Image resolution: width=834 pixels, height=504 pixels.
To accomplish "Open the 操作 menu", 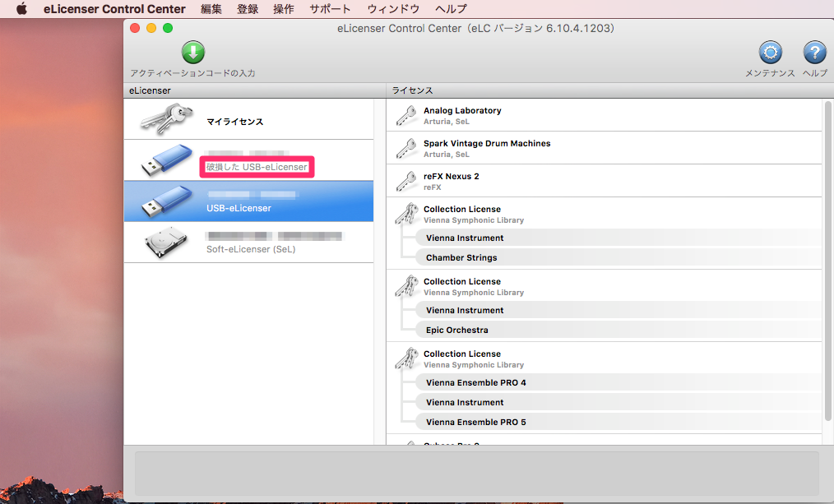I will point(284,9).
